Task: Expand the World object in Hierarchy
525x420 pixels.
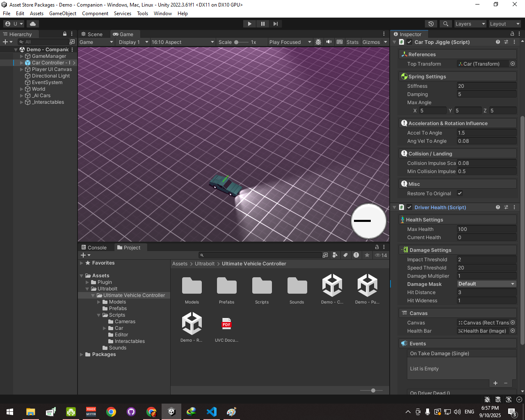Action: tap(22, 89)
